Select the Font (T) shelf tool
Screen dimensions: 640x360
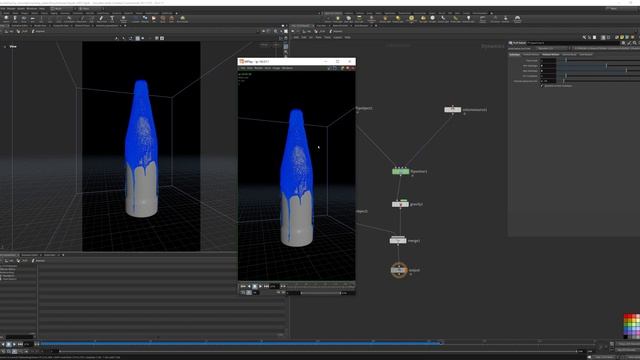112,18
